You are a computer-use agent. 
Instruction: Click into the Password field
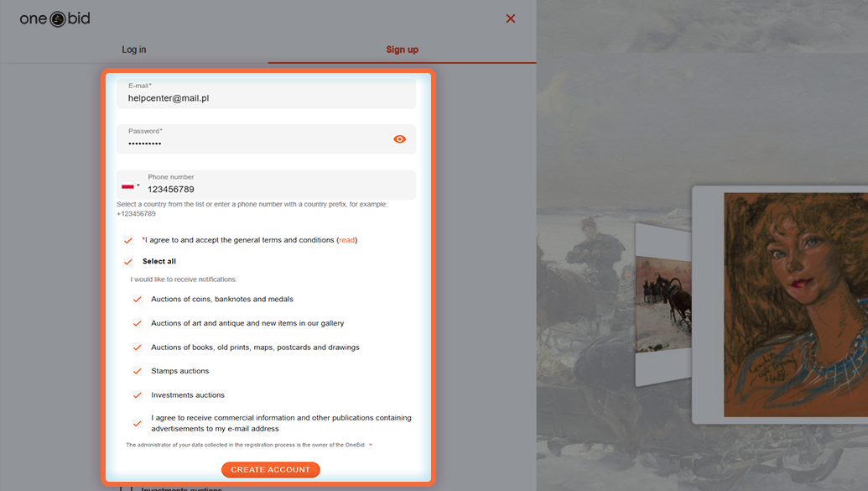[266, 138]
